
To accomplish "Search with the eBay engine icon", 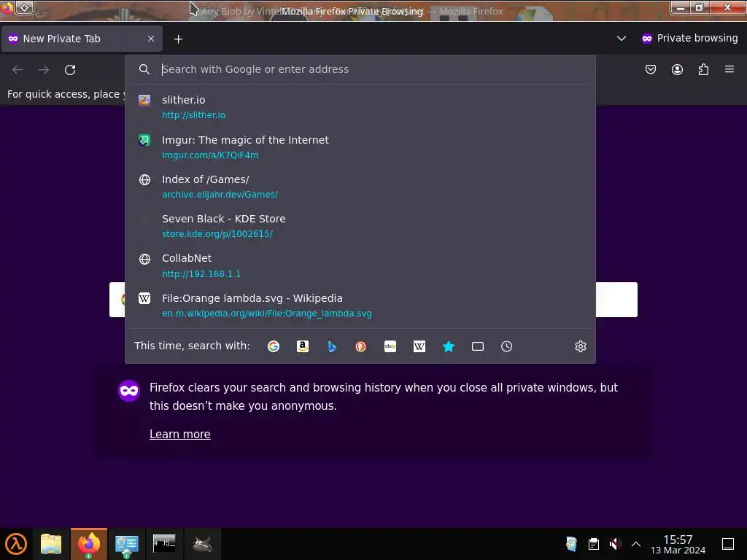I will click(x=390, y=346).
